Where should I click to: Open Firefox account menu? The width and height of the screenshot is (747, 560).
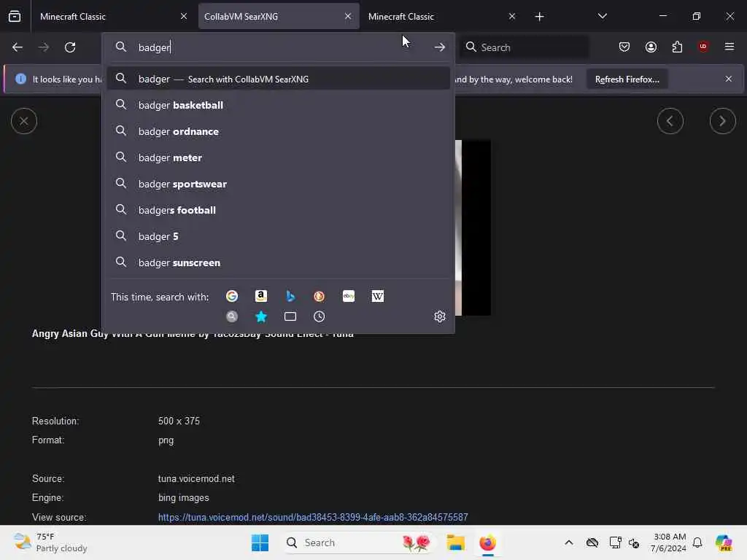651,47
